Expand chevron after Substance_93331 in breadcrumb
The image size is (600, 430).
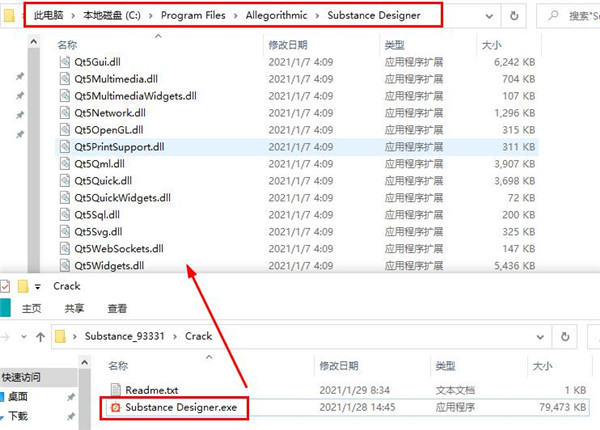pos(175,337)
